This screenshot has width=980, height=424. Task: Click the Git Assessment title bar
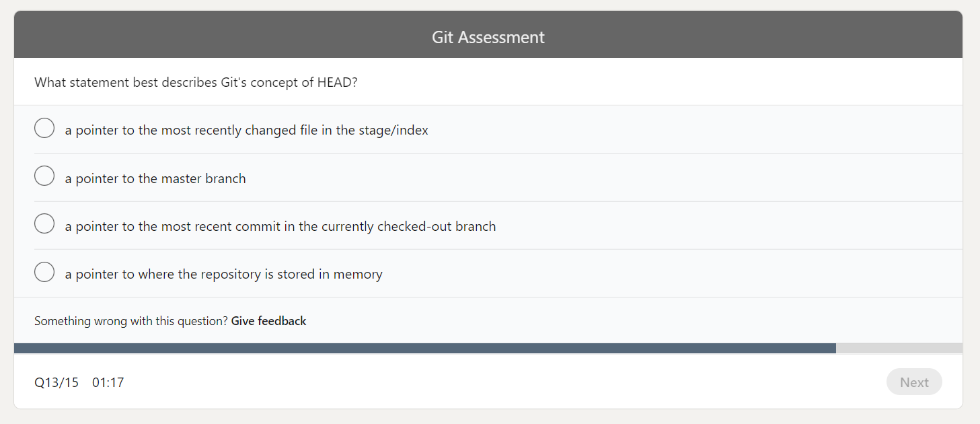click(x=488, y=37)
